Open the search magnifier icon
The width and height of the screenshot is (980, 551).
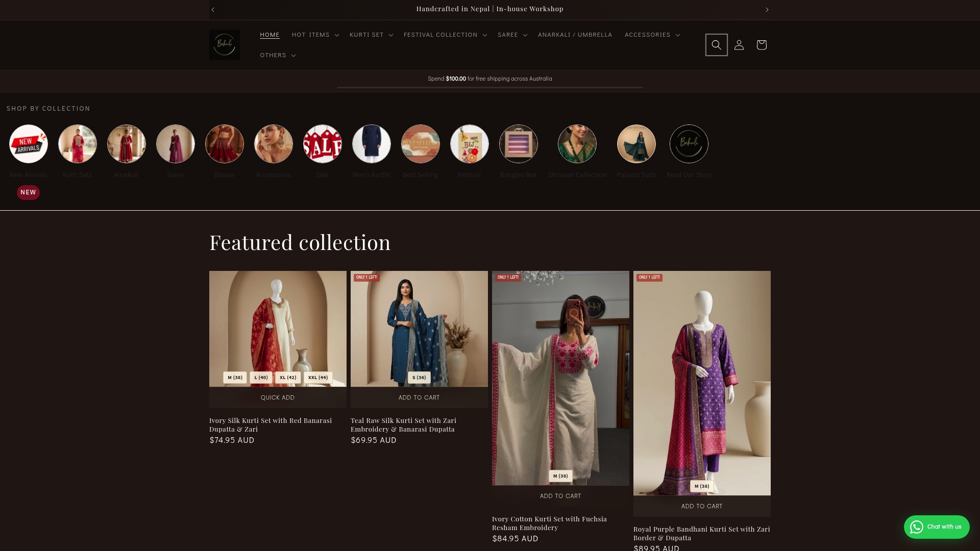click(x=716, y=45)
